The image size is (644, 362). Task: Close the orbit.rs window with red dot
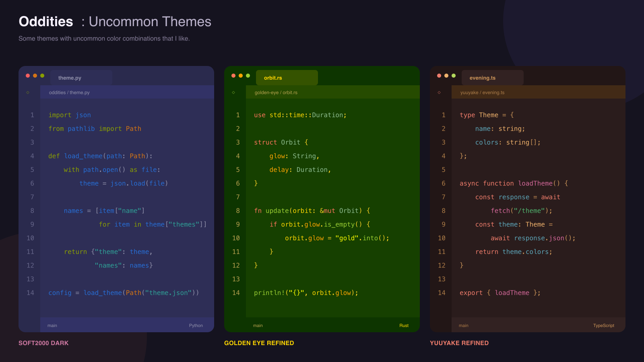pos(233,76)
